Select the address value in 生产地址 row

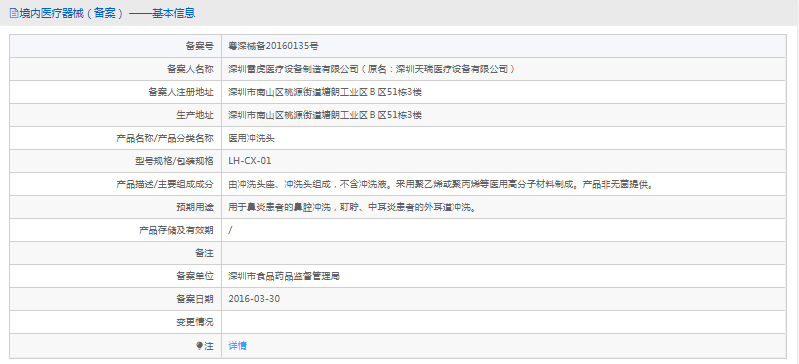point(325,115)
